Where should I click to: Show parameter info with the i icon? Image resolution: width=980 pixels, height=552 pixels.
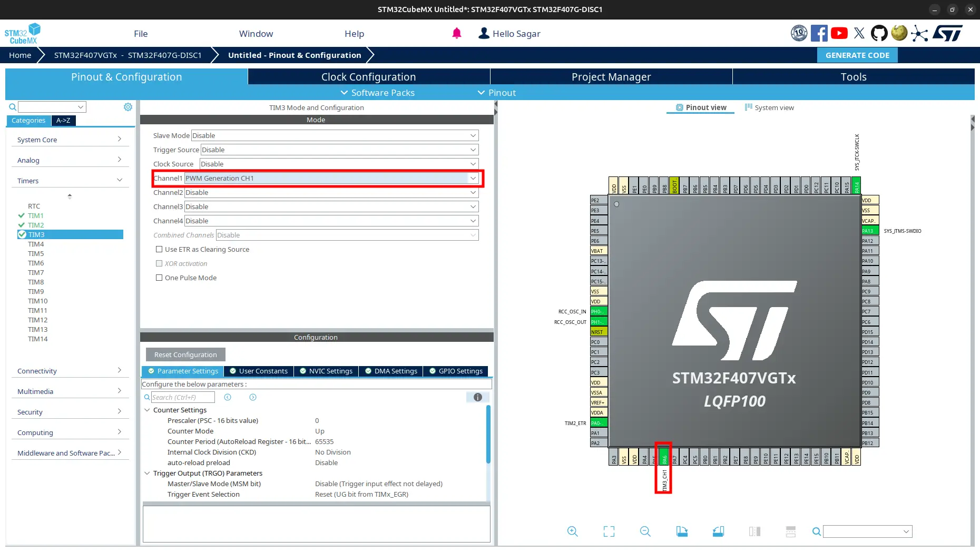(x=478, y=397)
